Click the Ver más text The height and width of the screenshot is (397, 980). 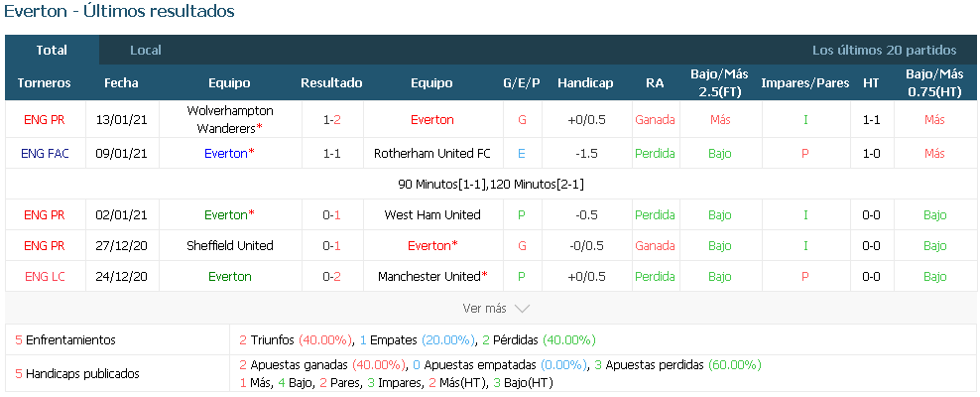pyautogui.click(x=484, y=309)
